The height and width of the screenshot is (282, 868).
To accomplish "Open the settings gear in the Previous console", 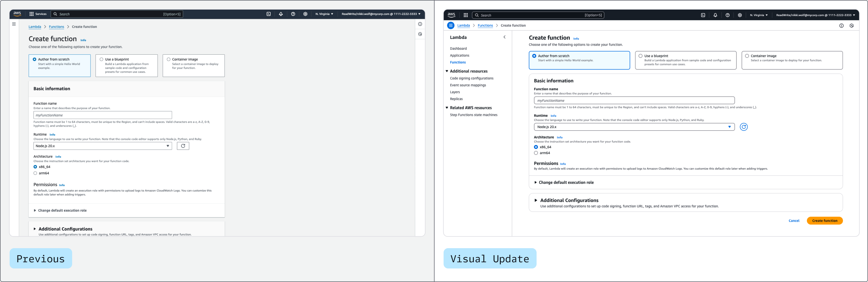I will 305,14.
